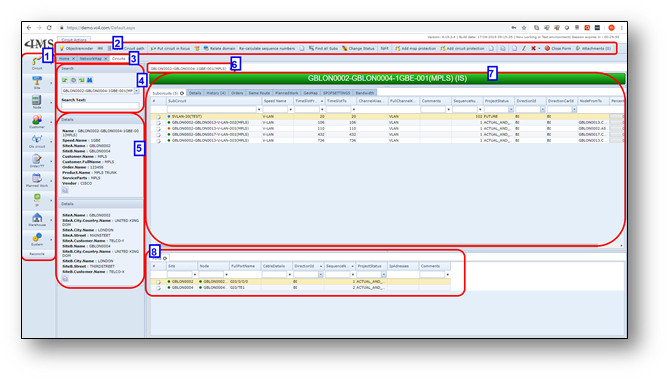Close the Home tab
The image size is (670, 381).
[73, 59]
